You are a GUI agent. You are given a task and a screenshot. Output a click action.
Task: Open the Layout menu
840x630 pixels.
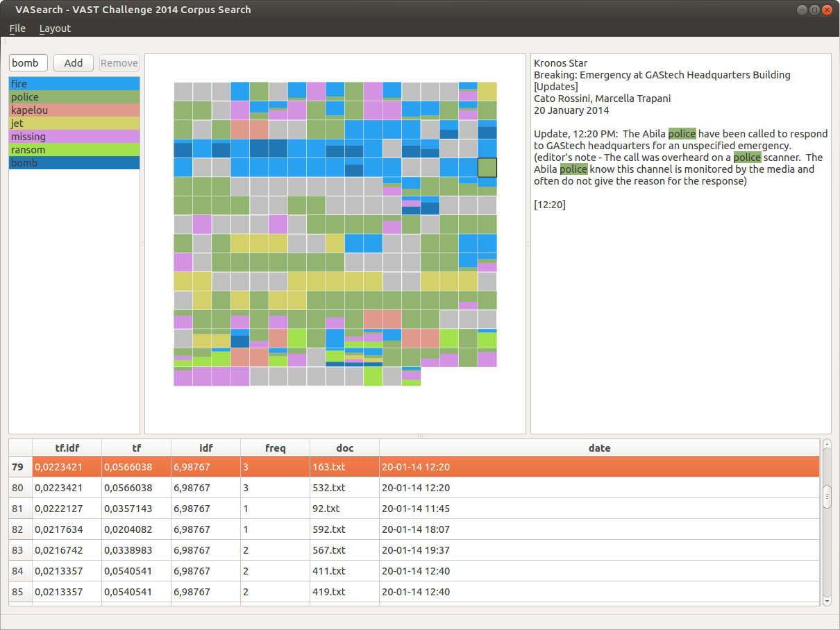[x=55, y=28]
